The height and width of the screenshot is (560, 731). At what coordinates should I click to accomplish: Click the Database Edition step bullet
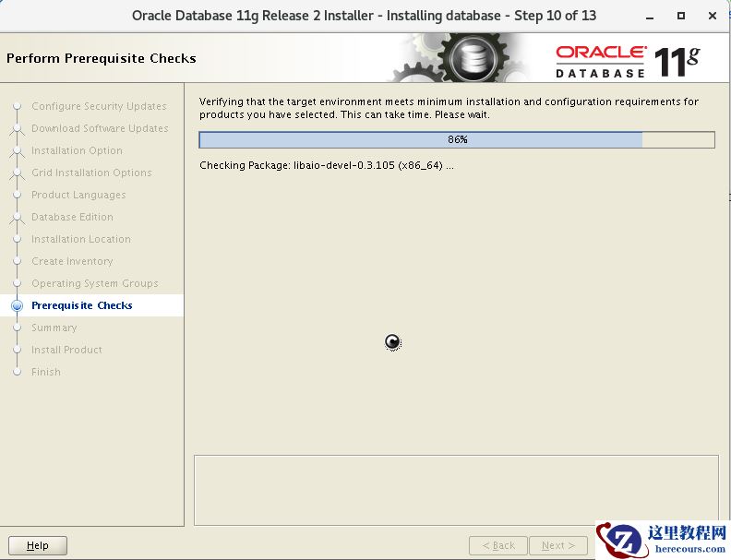pos(18,217)
